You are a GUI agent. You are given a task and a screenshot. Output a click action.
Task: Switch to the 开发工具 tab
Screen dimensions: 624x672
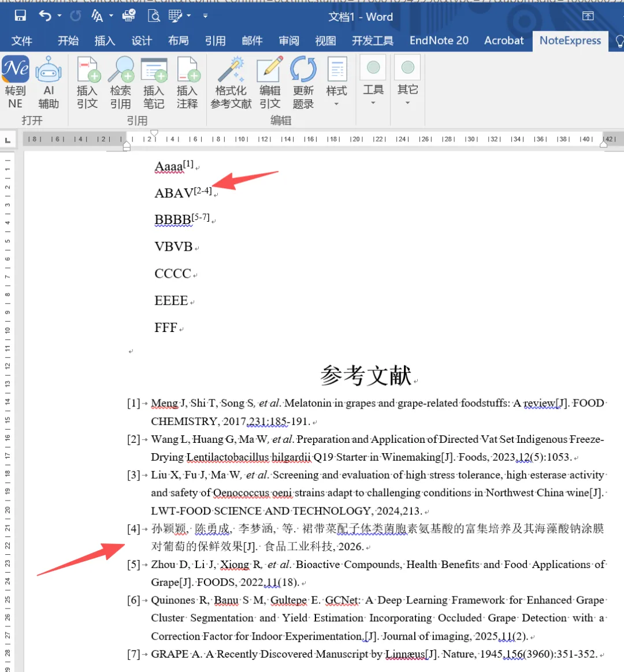[373, 41]
